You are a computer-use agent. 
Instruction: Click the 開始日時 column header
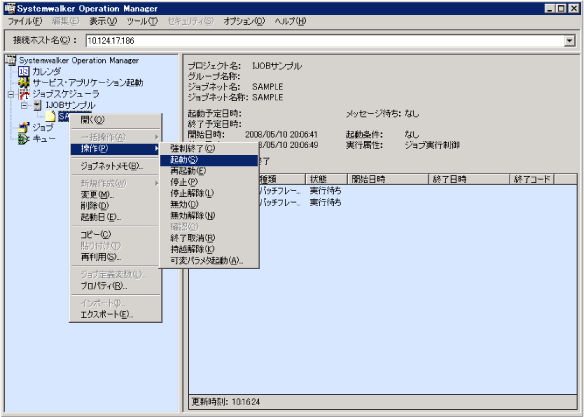(x=388, y=179)
